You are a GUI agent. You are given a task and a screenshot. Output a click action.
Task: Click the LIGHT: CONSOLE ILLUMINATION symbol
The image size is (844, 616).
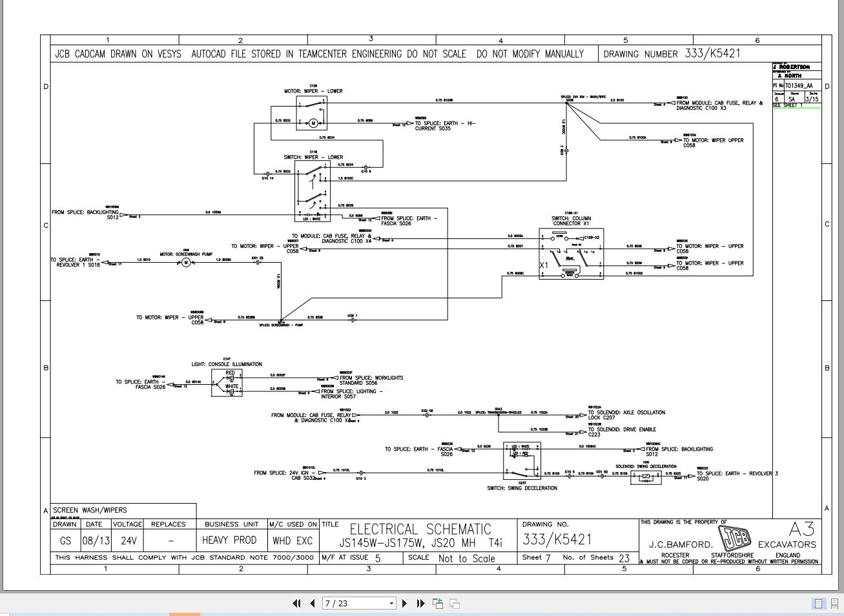[227, 384]
